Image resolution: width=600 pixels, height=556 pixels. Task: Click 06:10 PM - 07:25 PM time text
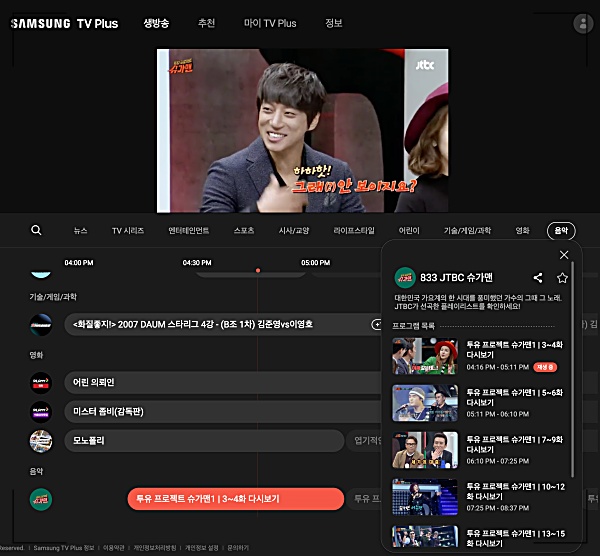497,461
